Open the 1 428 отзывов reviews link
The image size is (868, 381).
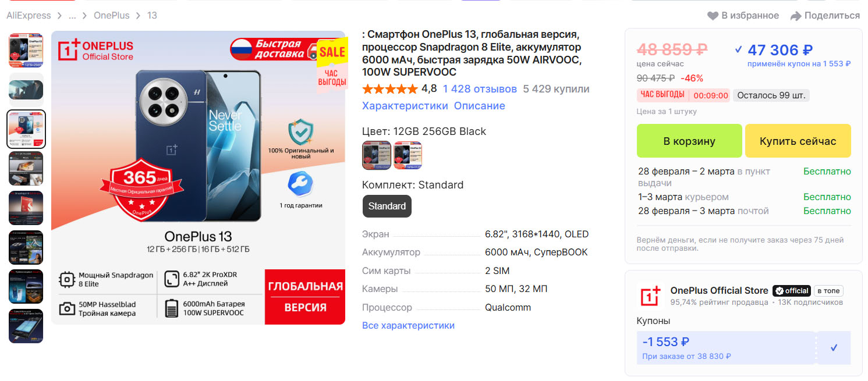tap(480, 89)
